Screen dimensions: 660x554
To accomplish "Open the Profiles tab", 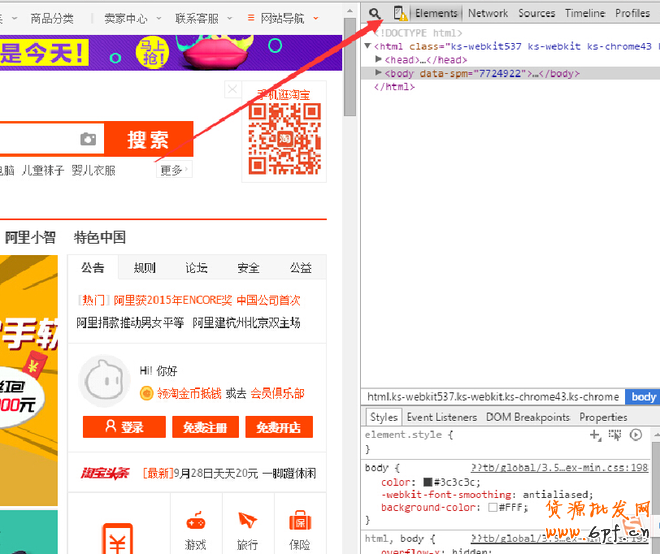I will point(632,13).
